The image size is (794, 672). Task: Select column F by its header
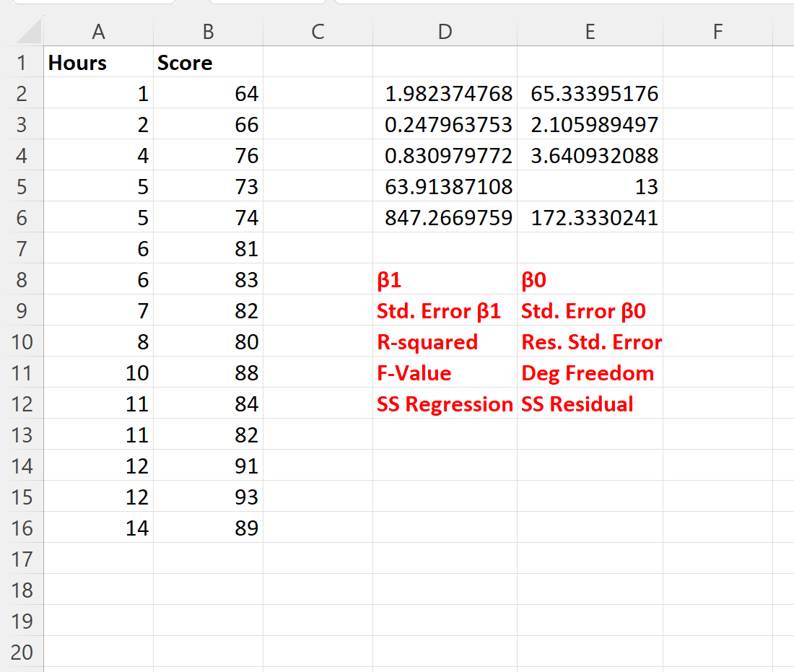tap(717, 32)
